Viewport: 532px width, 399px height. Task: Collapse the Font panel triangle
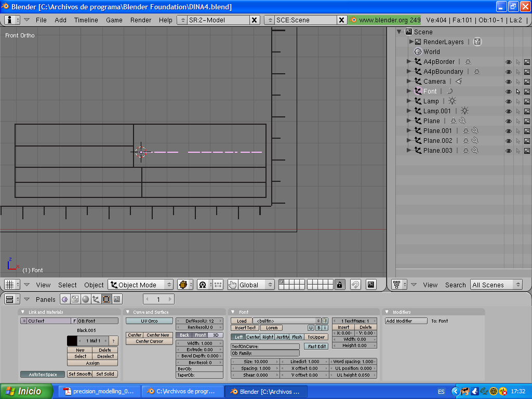(x=233, y=312)
